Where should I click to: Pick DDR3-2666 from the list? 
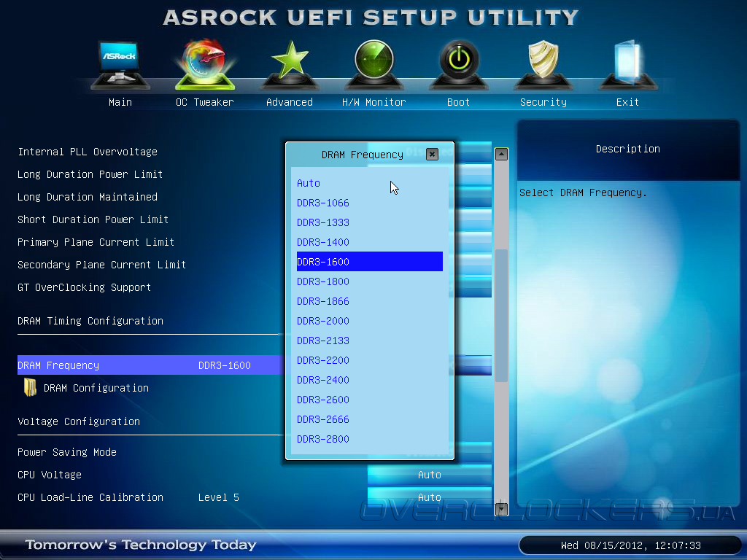point(370,419)
